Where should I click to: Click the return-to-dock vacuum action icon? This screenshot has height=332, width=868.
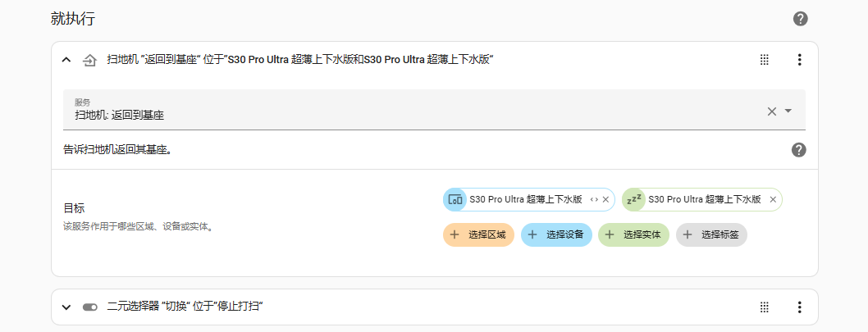[x=90, y=60]
